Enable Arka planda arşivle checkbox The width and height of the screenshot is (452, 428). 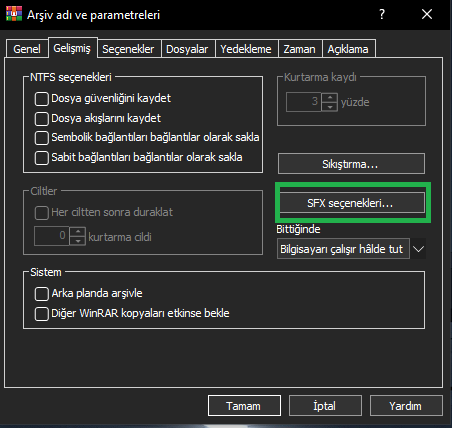(x=41, y=294)
